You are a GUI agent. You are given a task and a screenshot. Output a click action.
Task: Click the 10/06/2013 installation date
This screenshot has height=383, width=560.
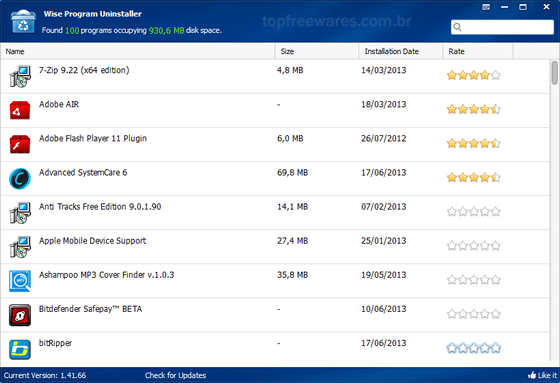pyautogui.click(x=384, y=309)
